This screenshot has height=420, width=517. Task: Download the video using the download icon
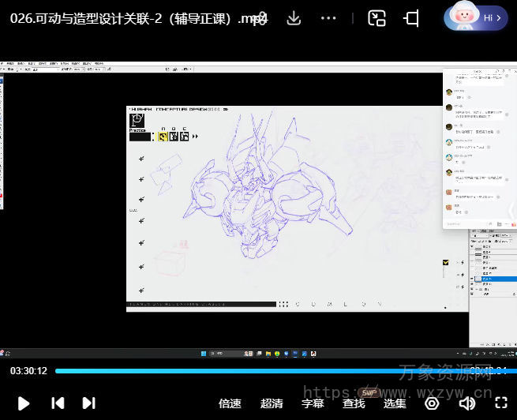coord(294,18)
